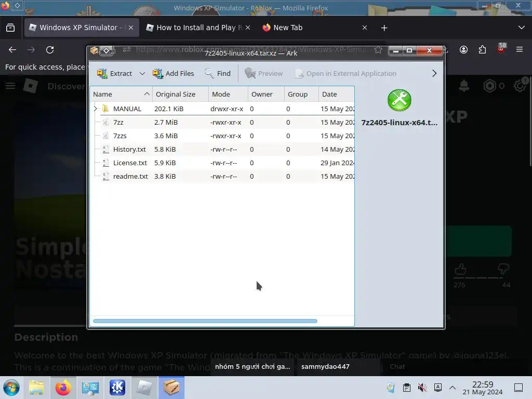
Task: Open Find in the Ark toolbar
Action: click(218, 73)
